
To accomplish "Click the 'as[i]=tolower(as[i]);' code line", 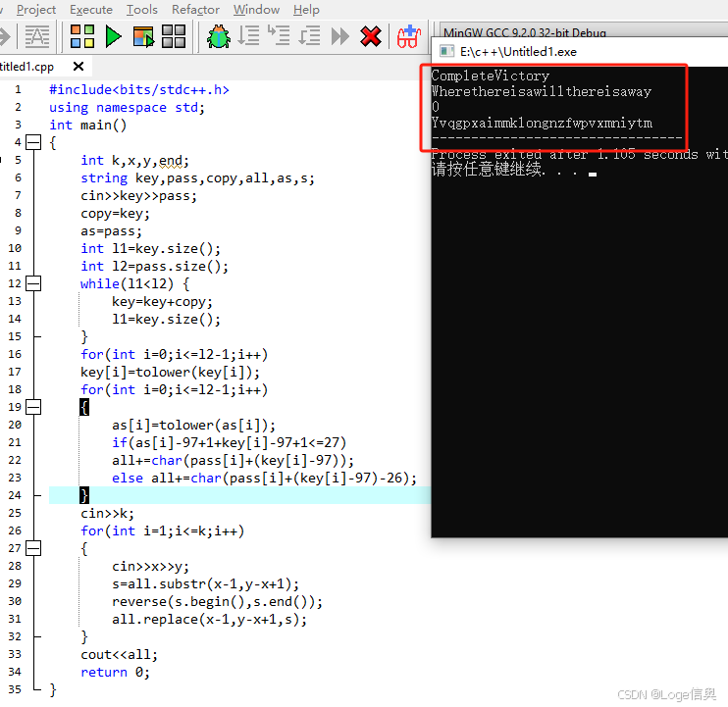I will click(193, 425).
